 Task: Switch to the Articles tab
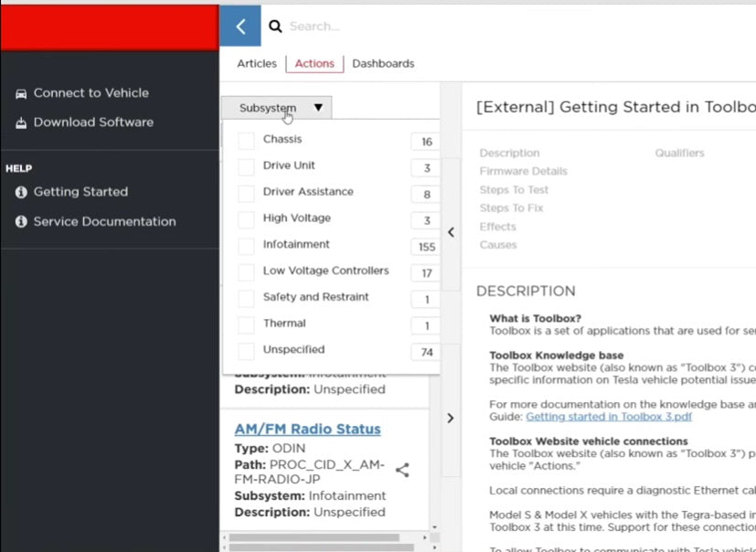[x=257, y=64]
